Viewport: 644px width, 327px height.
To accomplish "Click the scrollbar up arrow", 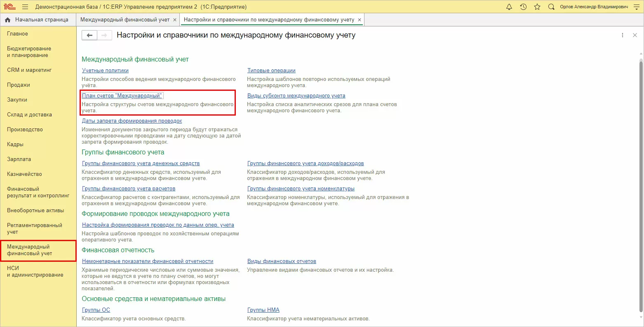I will point(641,54).
